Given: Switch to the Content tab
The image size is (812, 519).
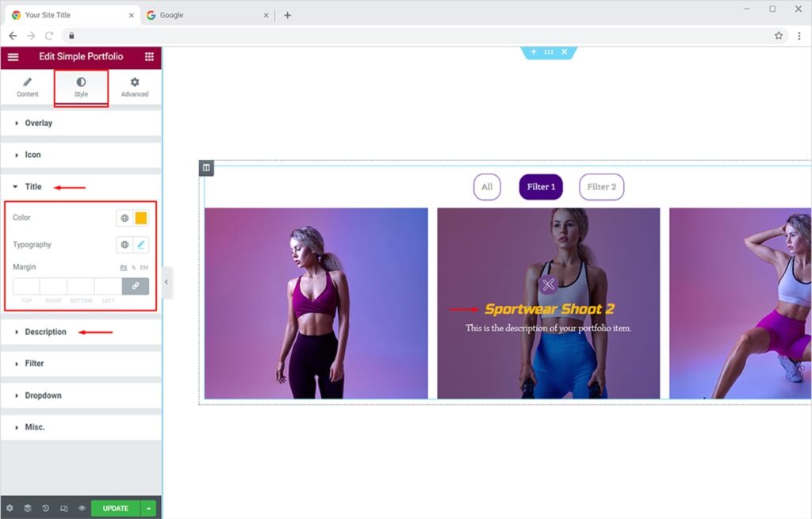Looking at the screenshot, I should [x=27, y=87].
